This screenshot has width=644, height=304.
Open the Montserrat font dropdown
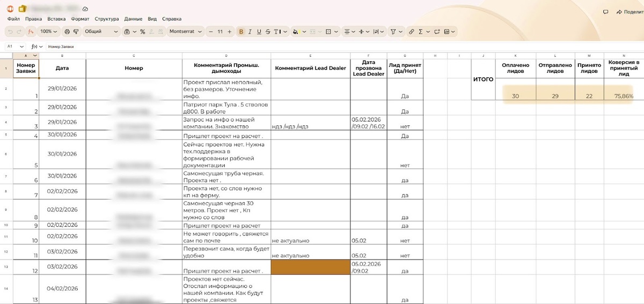coord(185,32)
